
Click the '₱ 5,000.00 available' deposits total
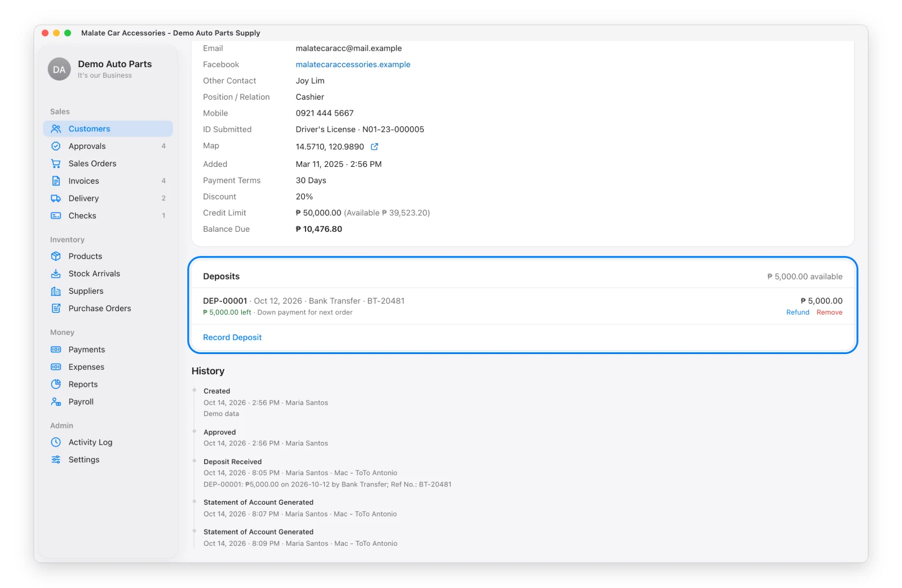(805, 277)
